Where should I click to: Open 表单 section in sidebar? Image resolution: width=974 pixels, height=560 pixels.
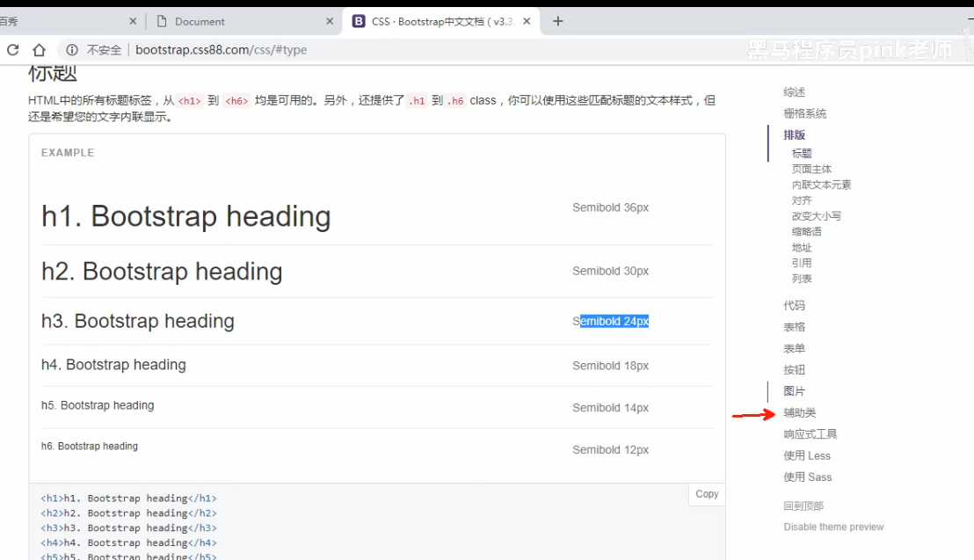click(795, 348)
